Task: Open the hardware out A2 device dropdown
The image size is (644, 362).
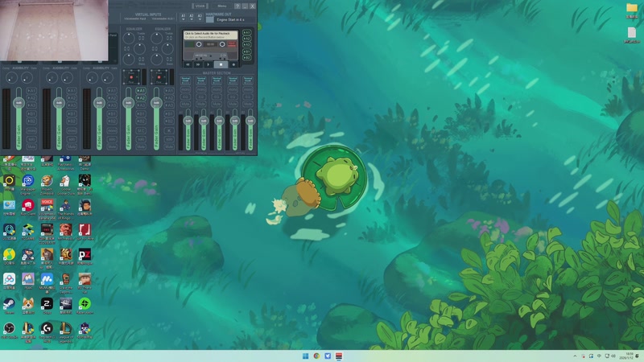Action: click(x=192, y=17)
